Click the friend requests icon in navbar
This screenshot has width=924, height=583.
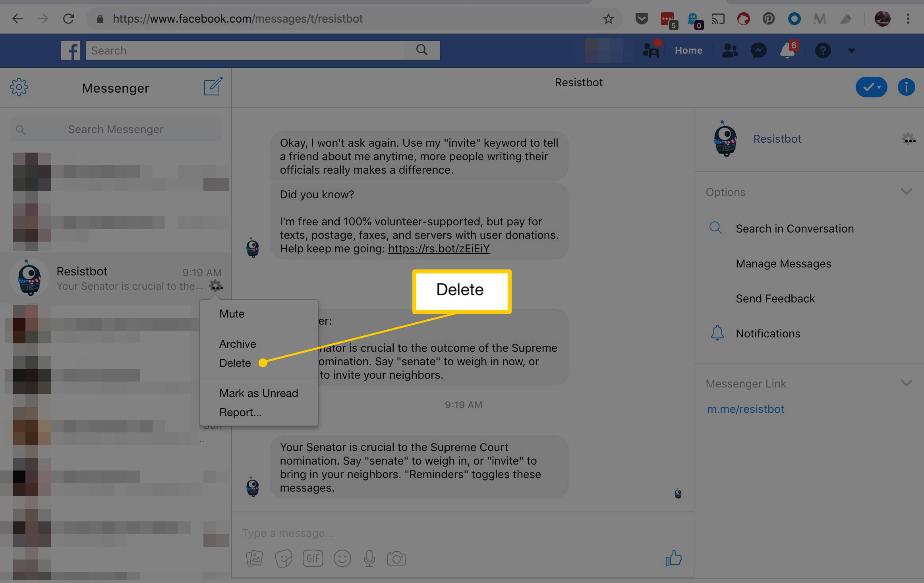pos(731,50)
